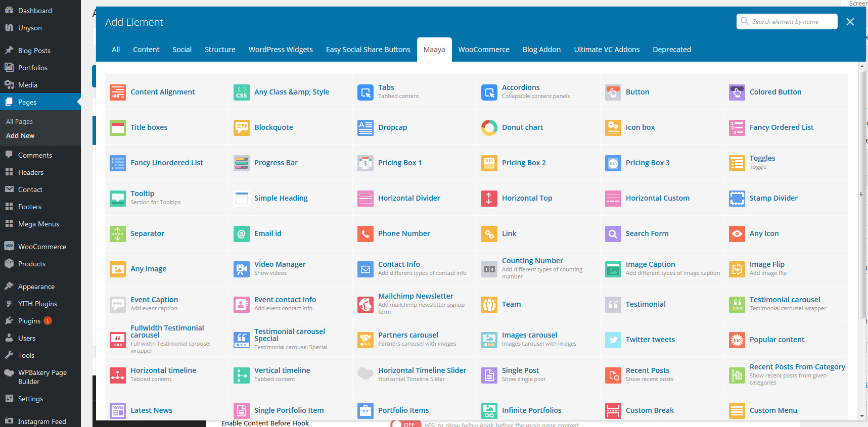The height and width of the screenshot is (427, 868).
Task: Pick the Twitter tweets icon
Action: tap(613, 340)
